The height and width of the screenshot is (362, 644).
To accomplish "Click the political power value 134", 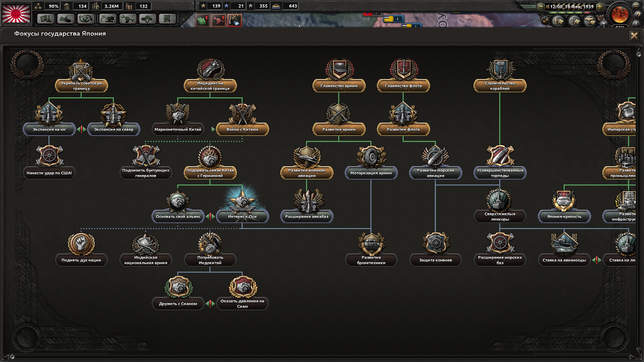I will click(x=83, y=6).
